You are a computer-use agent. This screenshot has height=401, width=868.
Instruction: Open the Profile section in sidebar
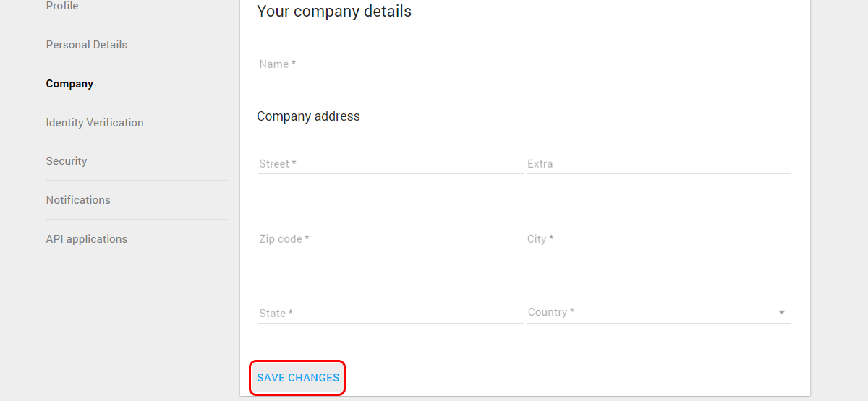tap(62, 6)
